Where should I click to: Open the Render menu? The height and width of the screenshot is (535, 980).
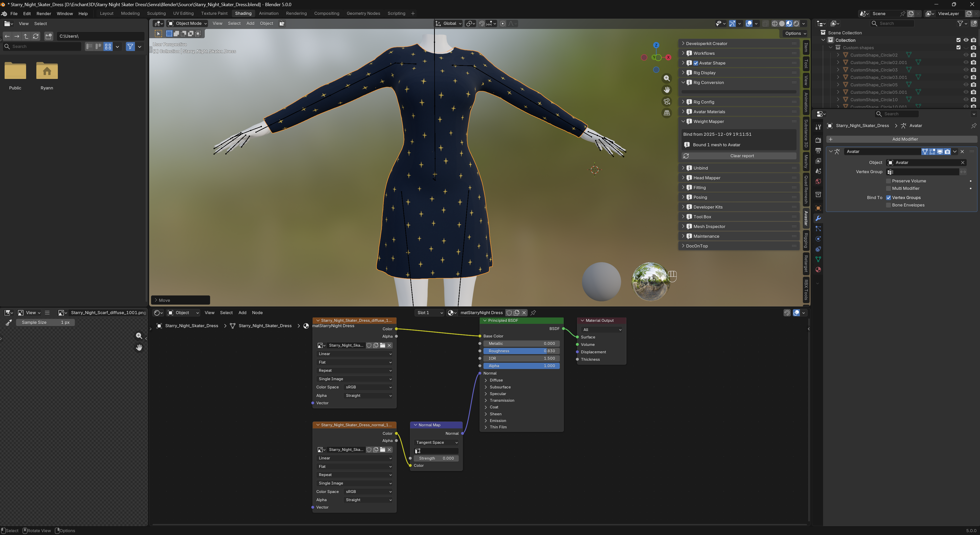(x=43, y=13)
